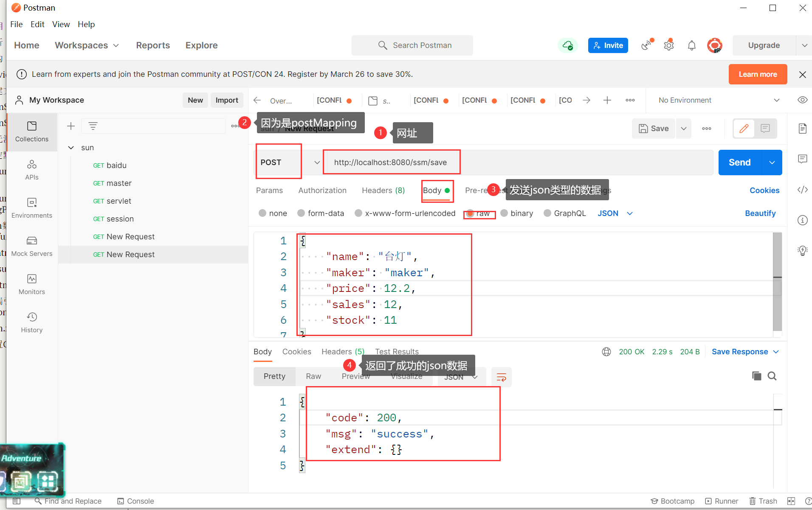Viewport: 812px width, 510px height.
Task: Open the Console in the status bar
Action: (135, 501)
